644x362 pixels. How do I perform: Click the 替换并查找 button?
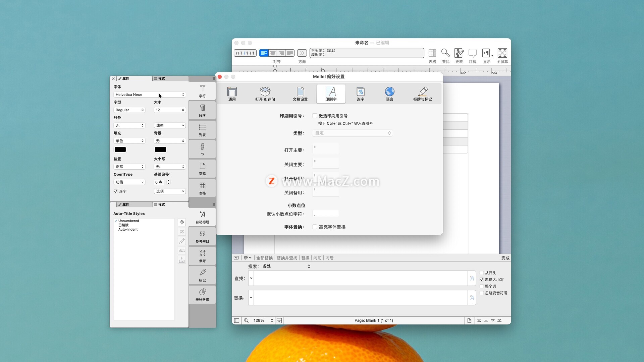(x=287, y=258)
